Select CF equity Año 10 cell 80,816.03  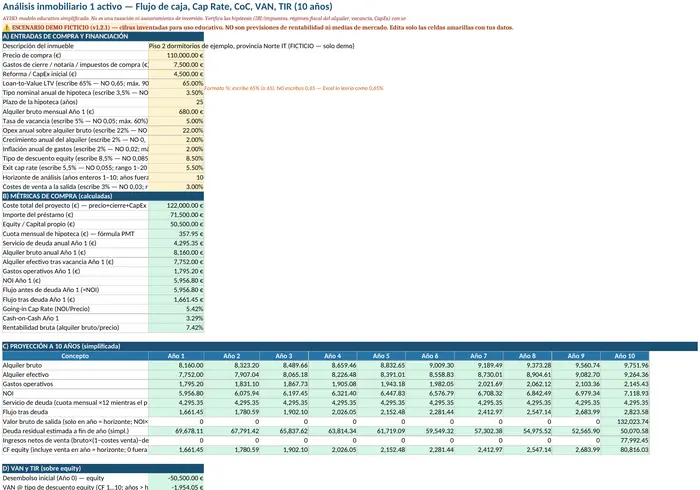pos(625,450)
